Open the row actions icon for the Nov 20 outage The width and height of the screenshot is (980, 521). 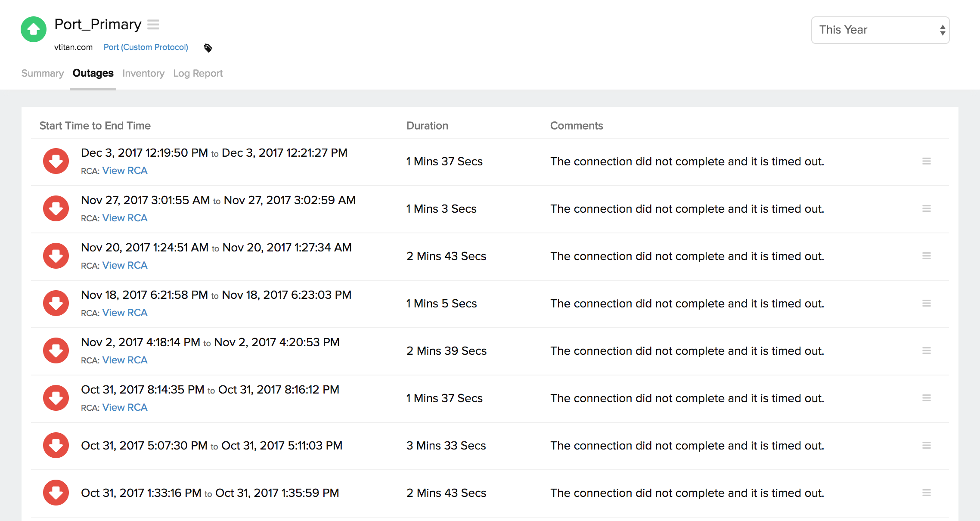click(x=927, y=256)
